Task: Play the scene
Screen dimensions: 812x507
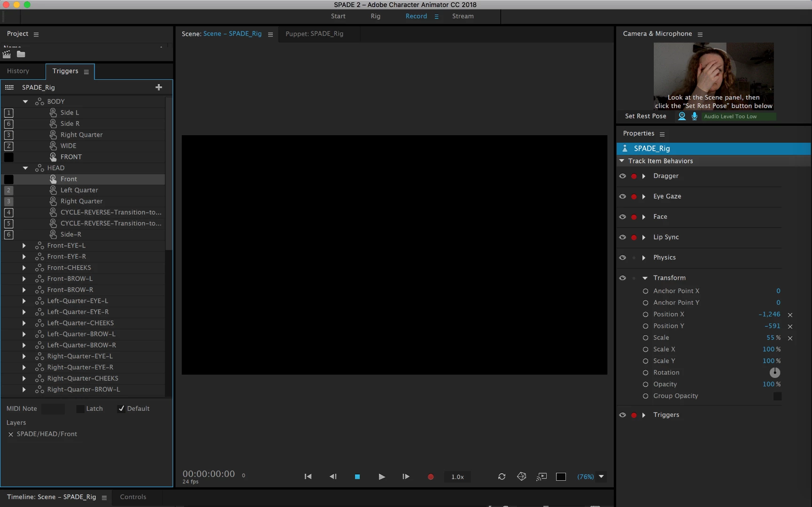Action: (382, 476)
